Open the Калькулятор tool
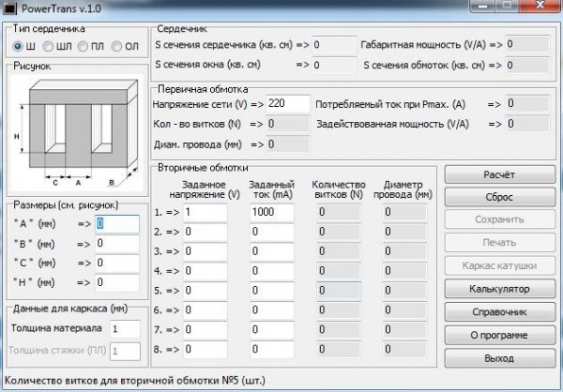Screen dimensions: 563x392 pyautogui.click(x=500, y=289)
